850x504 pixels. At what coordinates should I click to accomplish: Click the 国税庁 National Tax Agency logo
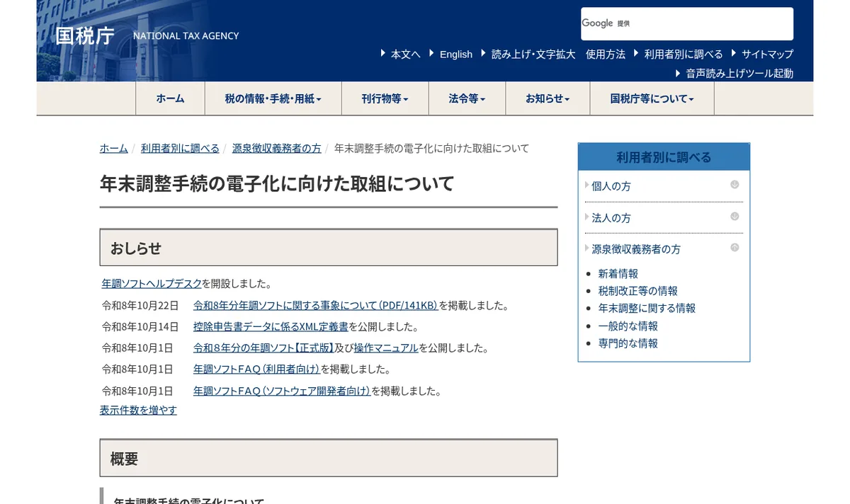[x=147, y=35]
